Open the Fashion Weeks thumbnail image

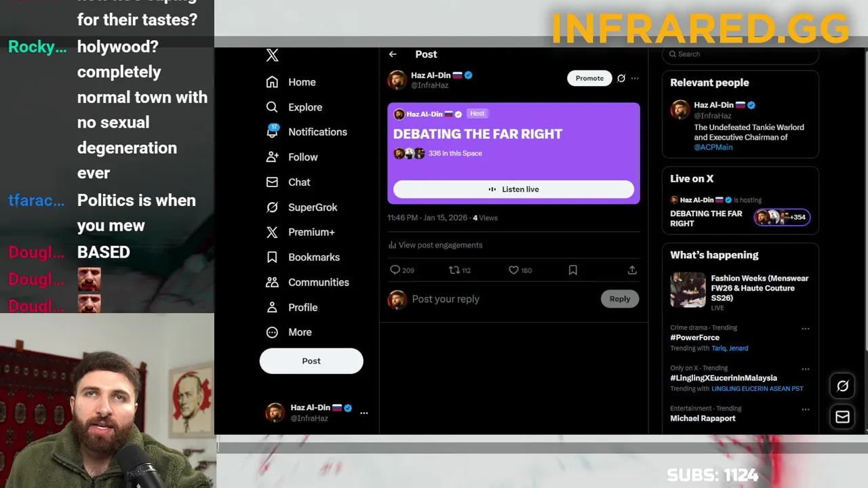[x=688, y=290]
